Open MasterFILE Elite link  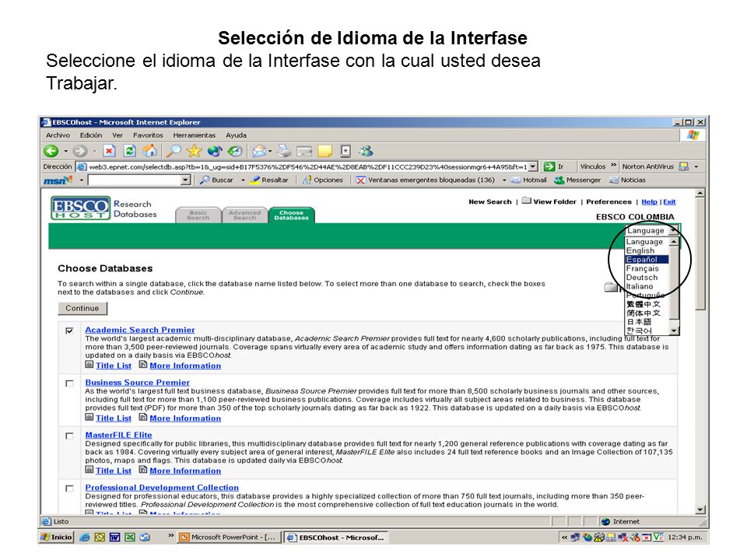(118, 435)
